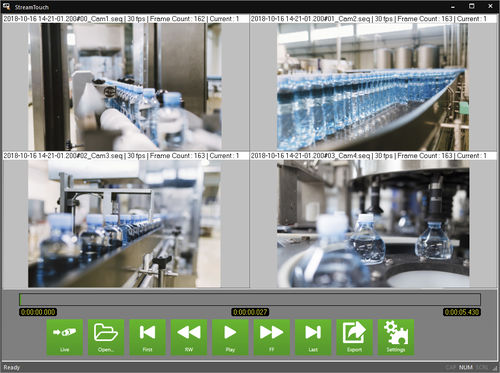The width and height of the screenshot is (500, 373).
Task: Click current time 0:00:00.027 readout
Action: [x=250, y=312]
